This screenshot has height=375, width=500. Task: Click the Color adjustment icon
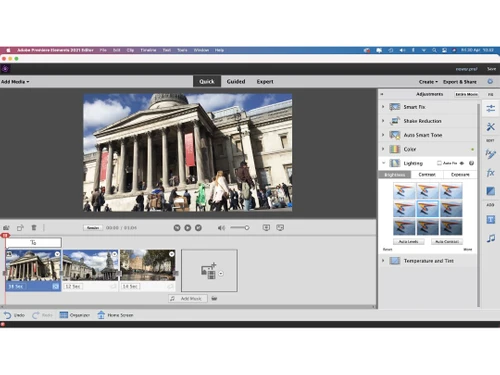click(x=395, y=149)
